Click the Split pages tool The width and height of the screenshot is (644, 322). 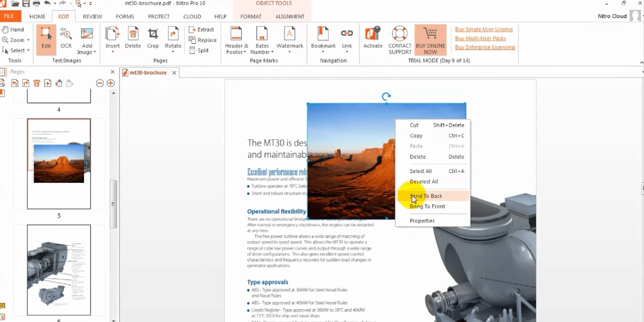pyautogui.click(x=202, y=50)
